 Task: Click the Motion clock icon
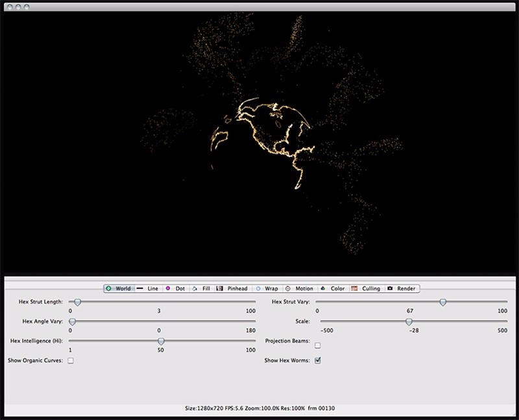point(288,288)
